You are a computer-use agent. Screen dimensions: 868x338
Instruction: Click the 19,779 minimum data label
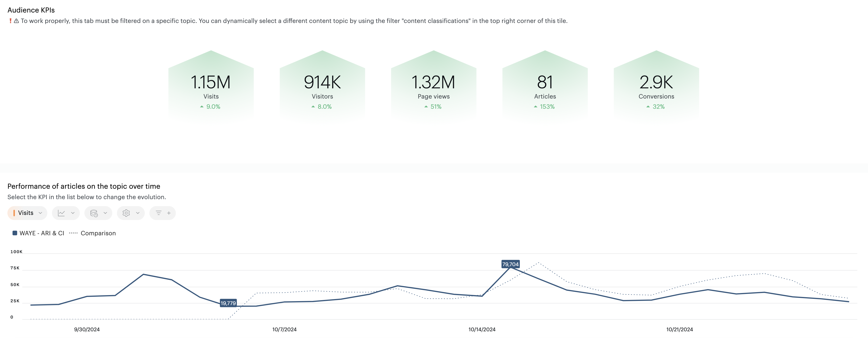coord(228,303)
